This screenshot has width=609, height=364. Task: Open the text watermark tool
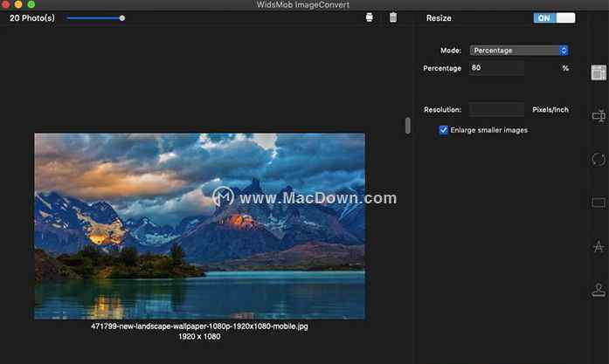(599, 246)
